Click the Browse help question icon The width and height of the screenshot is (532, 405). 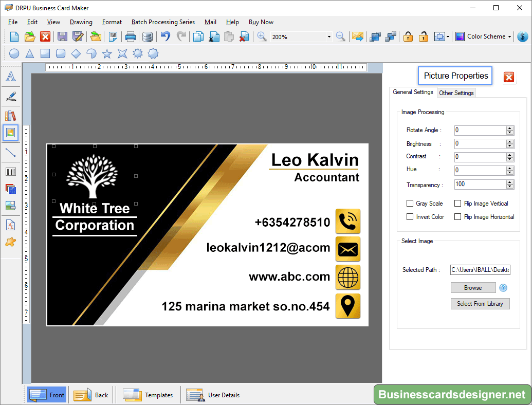pyautogui.click(x=503, y=288)
